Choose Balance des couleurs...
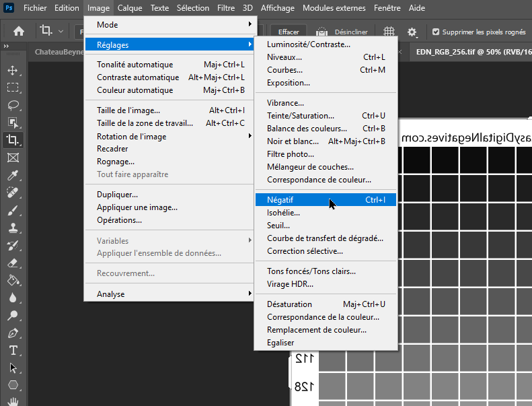This screenshot has height=406, width=532. [326, 129]
